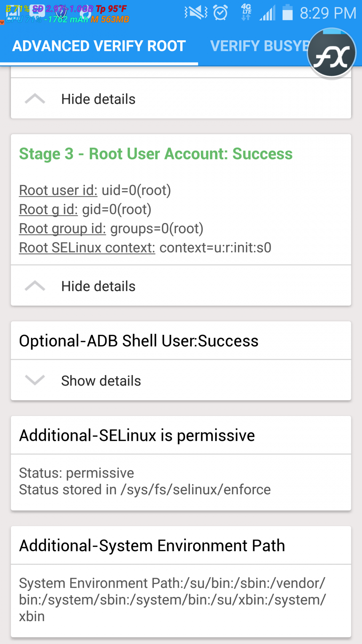Tap Show details for ADB Shell User

(101, 381)
